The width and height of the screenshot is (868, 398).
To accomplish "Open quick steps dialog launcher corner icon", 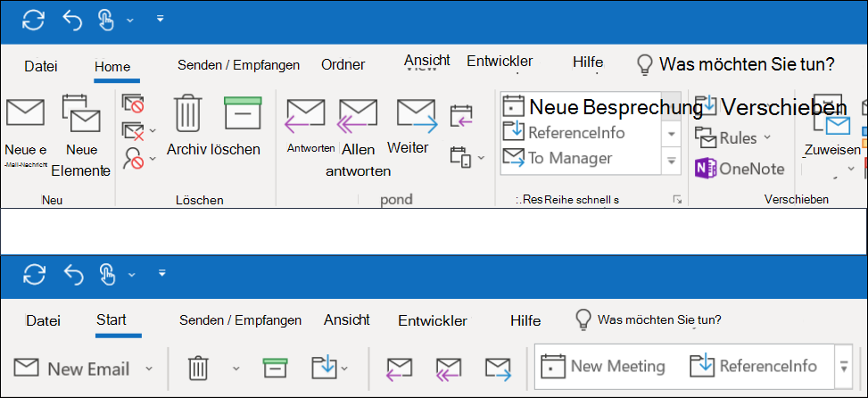I will click(x=677, y=200).
